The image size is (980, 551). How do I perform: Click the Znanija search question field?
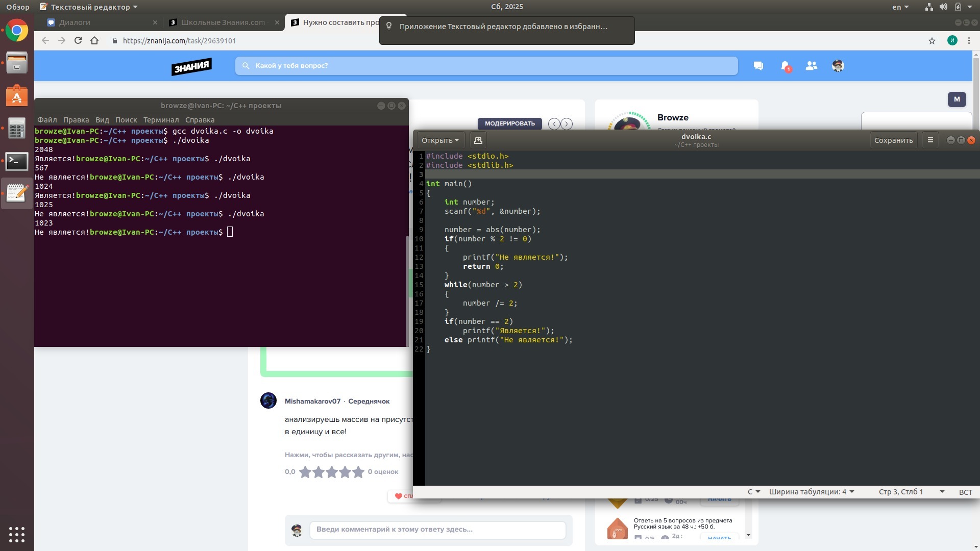point(486,66)
